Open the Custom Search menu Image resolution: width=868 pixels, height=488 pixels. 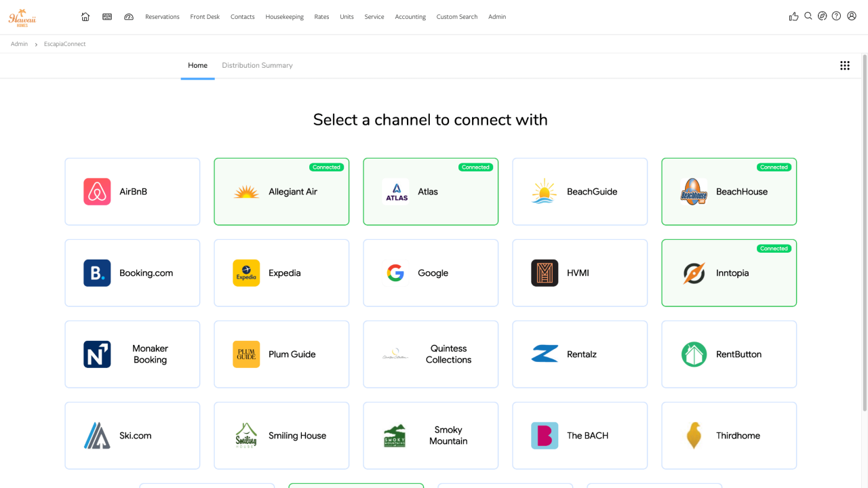[457, 17]
